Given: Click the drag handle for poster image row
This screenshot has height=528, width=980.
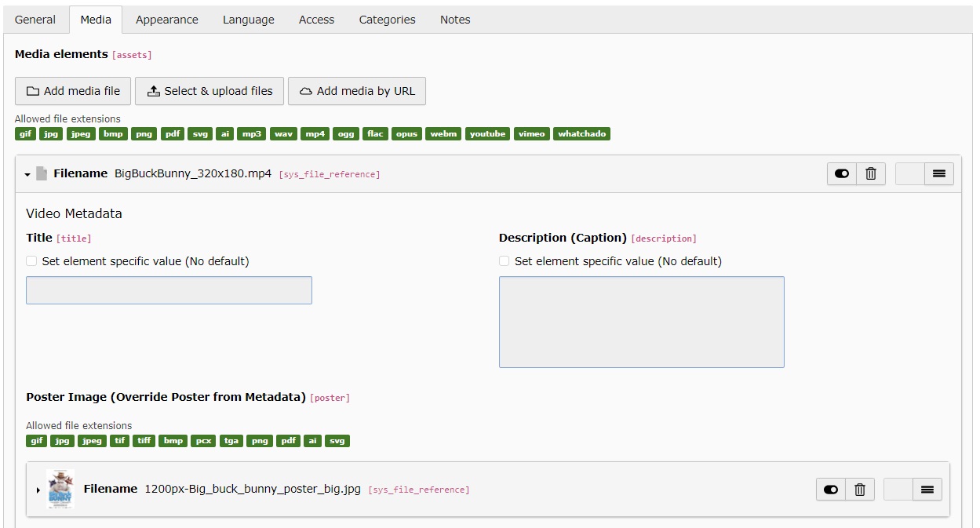Looking at the screenshot, I should point(927,490).
